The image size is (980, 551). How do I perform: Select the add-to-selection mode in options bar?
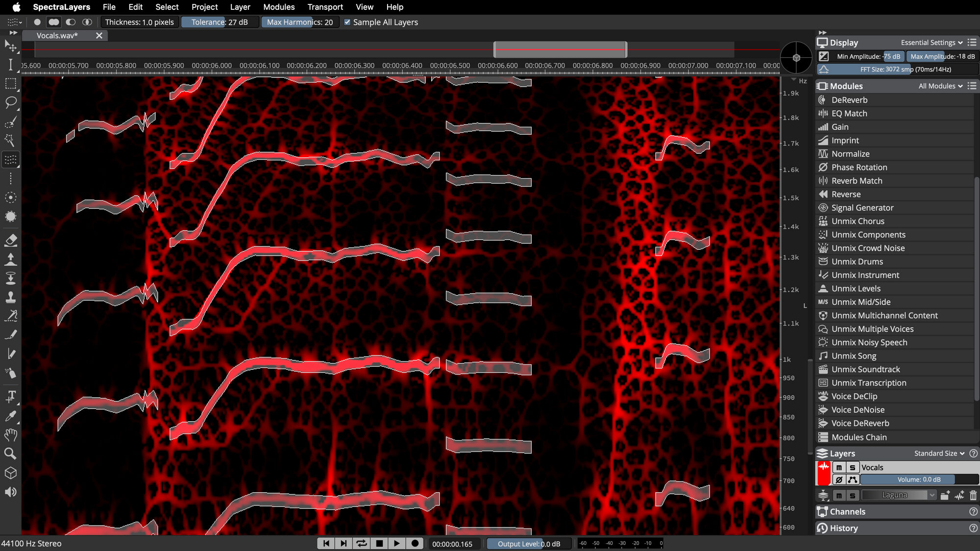click(x=54, y=22)
